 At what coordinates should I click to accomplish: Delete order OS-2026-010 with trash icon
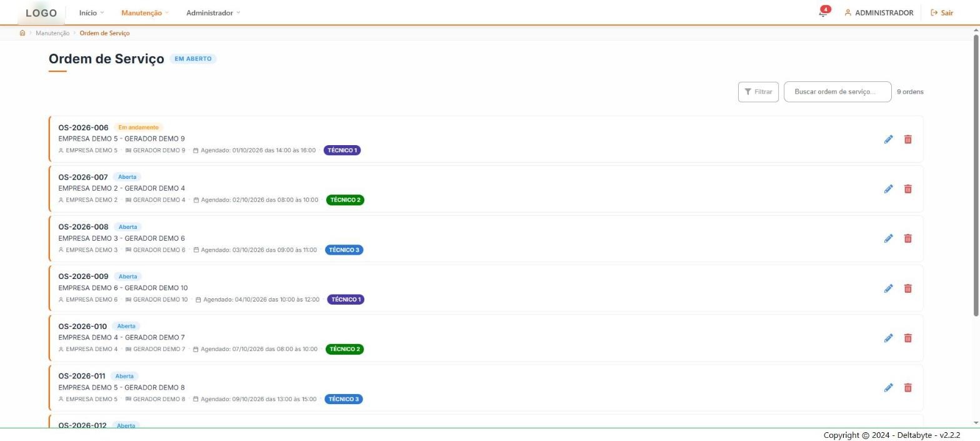pyautogui.click(x=908, y=338)
